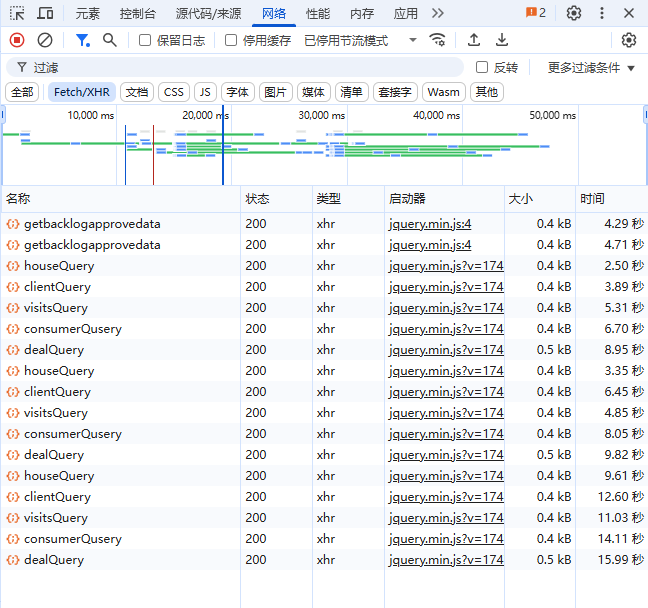
Task: Sort by the 大小 column header
Action: pos(539,199)
